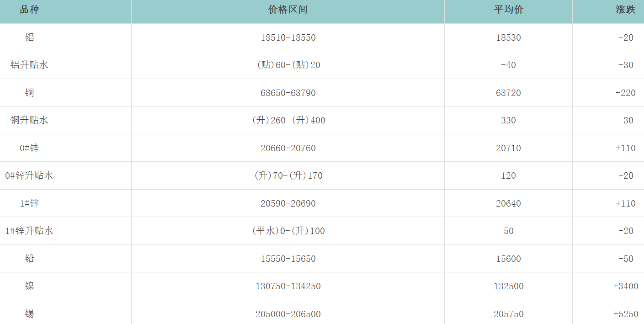Select the price range 130750-134250
Screen dimensions: 644x324
[x=288, y=286]
